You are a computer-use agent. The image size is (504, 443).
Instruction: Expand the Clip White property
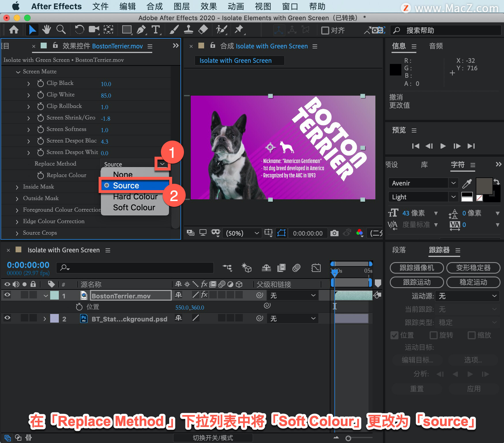pyautogui.click(x=28, y=95)
